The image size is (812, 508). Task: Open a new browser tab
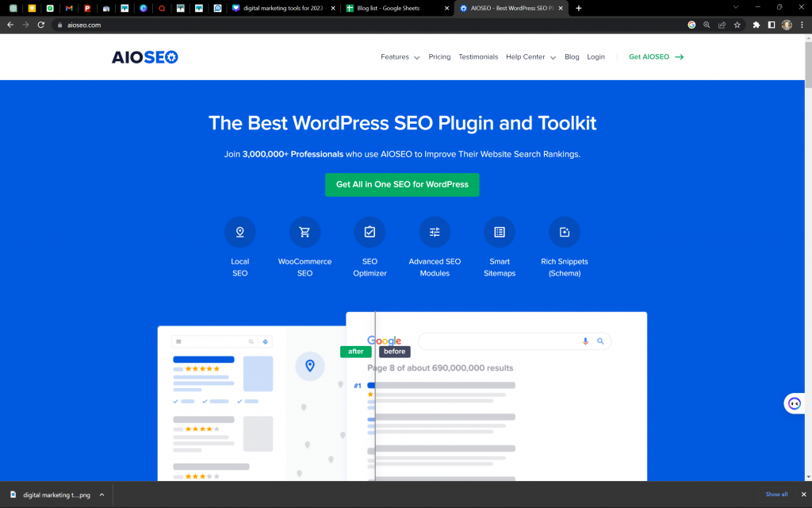pyautogui.click(x=578, y=8)
